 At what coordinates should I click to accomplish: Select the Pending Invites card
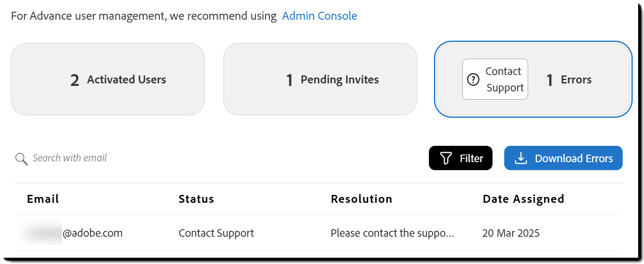[320, 79]
